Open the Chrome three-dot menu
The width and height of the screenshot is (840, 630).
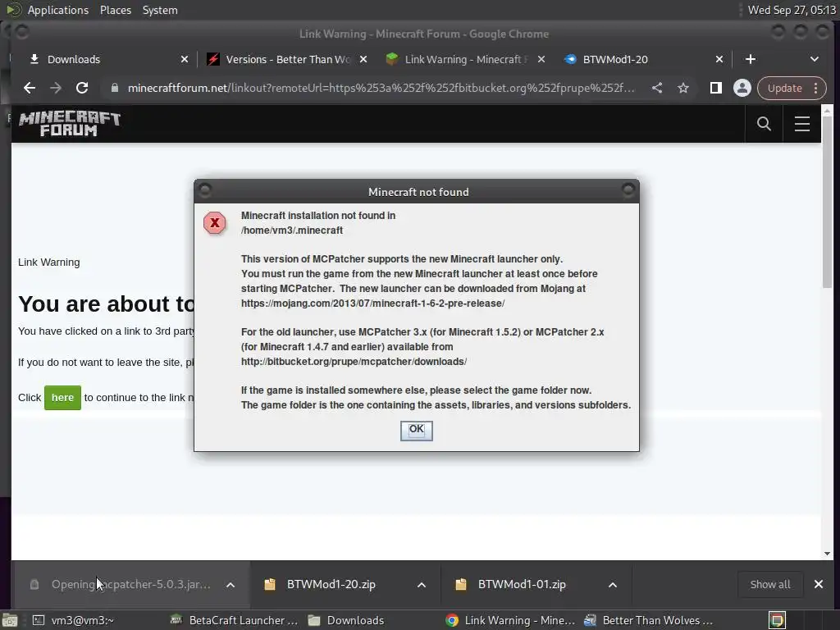(x=816, y=88)
